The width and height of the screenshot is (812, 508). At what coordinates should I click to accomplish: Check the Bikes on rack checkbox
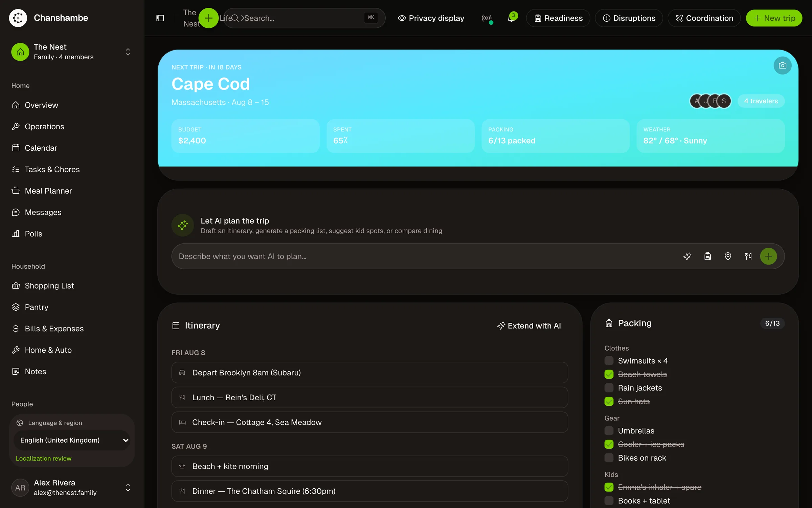[x=609, y=458]
